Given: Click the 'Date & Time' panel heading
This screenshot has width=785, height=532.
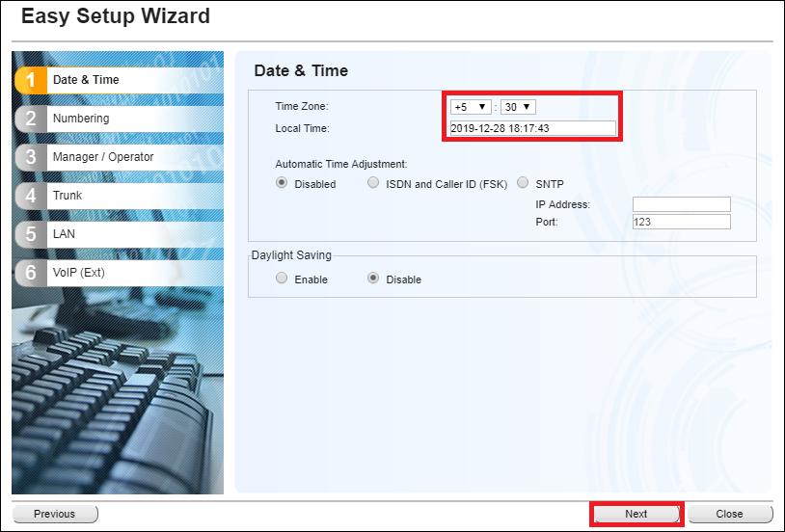Looking at the screenshot, I should tap(301, 70).
